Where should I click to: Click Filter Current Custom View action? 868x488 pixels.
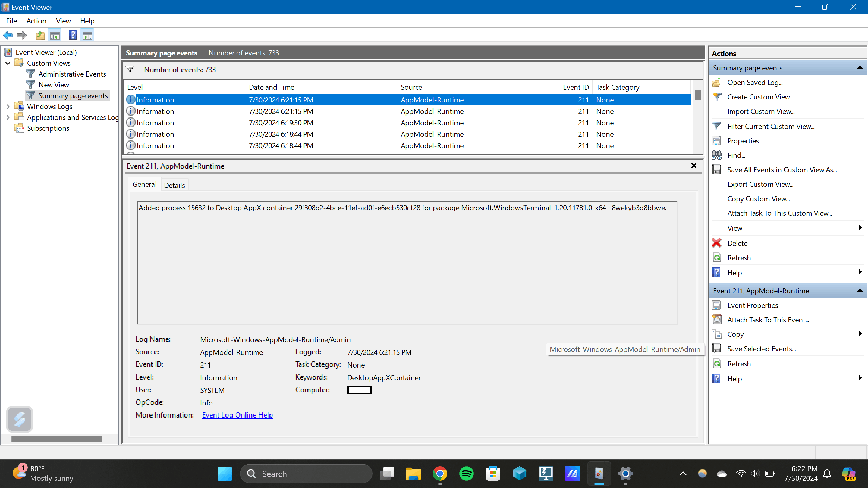771,126
